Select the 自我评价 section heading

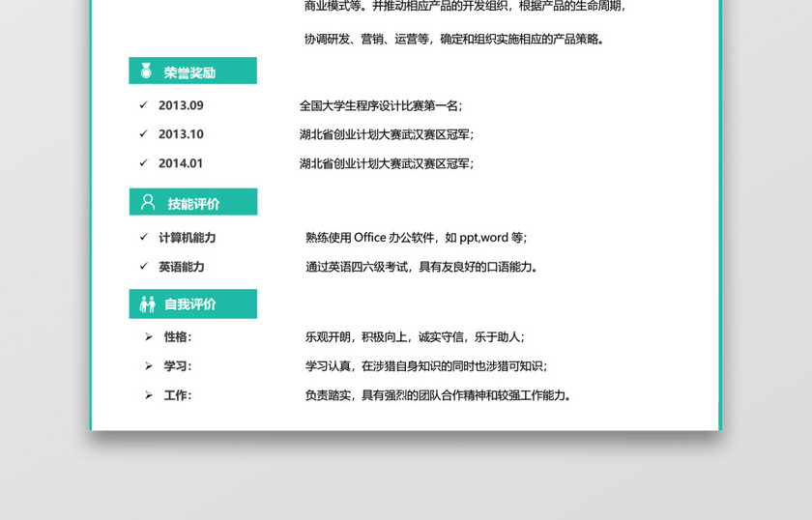pyautogui.click(x=192, y=303)
